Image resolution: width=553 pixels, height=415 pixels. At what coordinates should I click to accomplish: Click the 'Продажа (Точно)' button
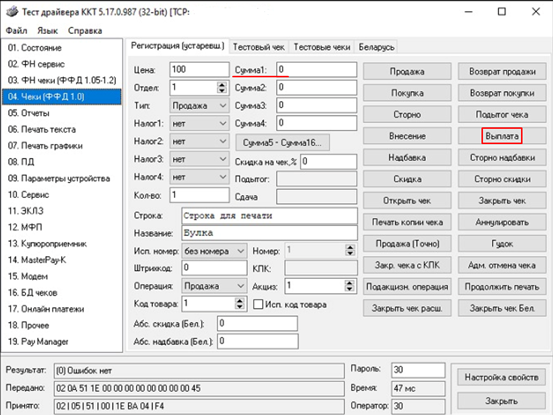pyautogui.click(x=407, y=244)
